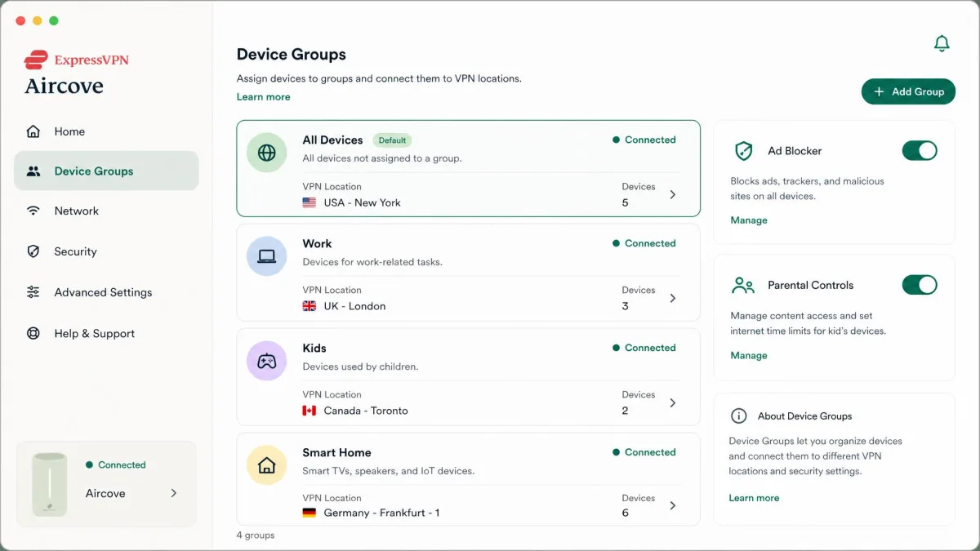
Task: Click Manage under Parental Controls
Action: coord(749,355)
